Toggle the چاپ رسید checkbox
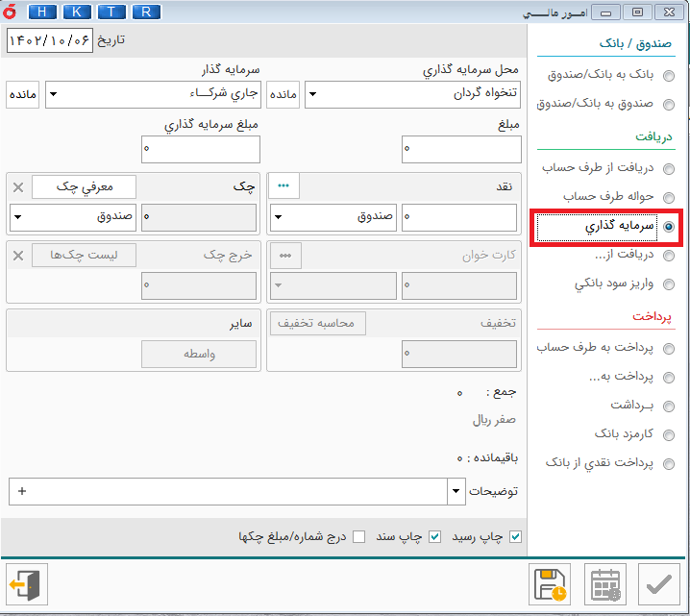Screen dimensions: 690x616 click(515, 536)
